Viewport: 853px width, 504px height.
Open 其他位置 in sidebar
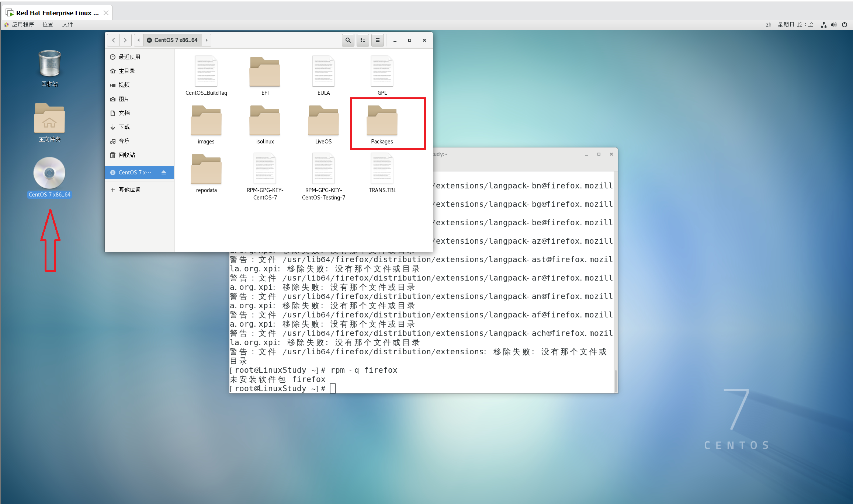click(x=139, y=190)
